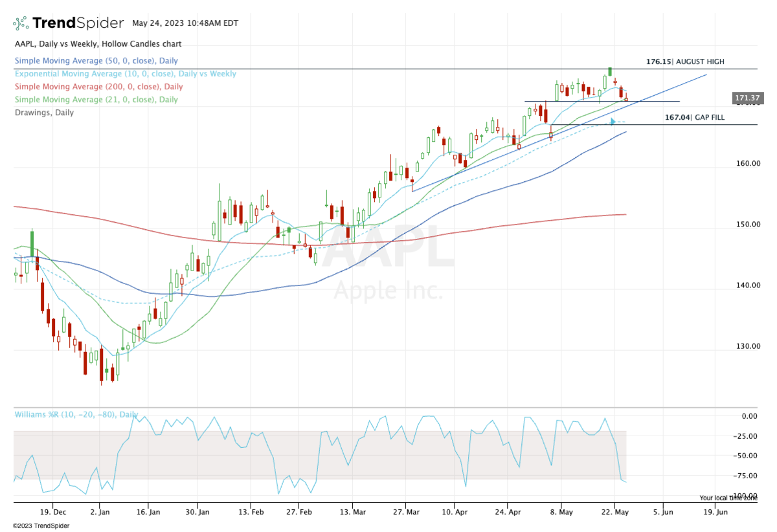This screenshot has height=532, width=777.
Task: Click the Simple Moving Average 200 legend
Action: (x=98, y=87)
